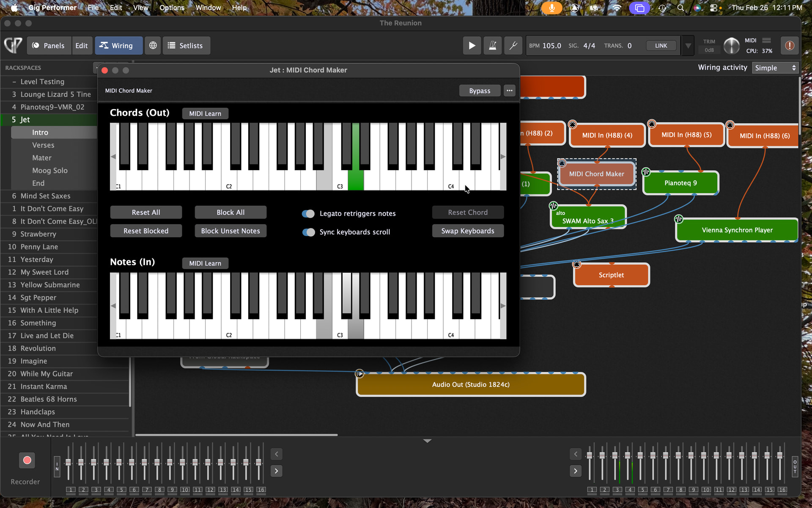
Task: Enable the Ableton LINK toggle
Action: pos(661,46)
